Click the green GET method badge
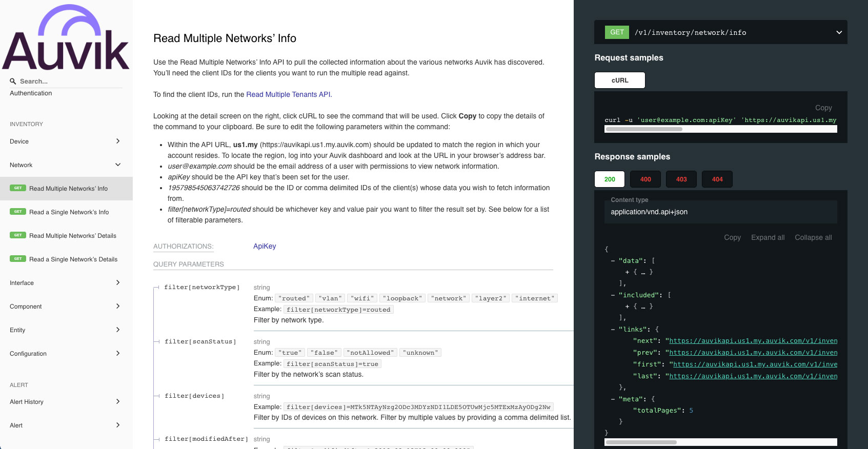 (x=617, y=32)
